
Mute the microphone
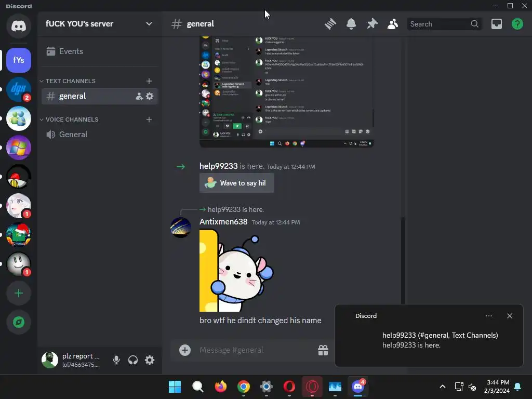(116, 360)
